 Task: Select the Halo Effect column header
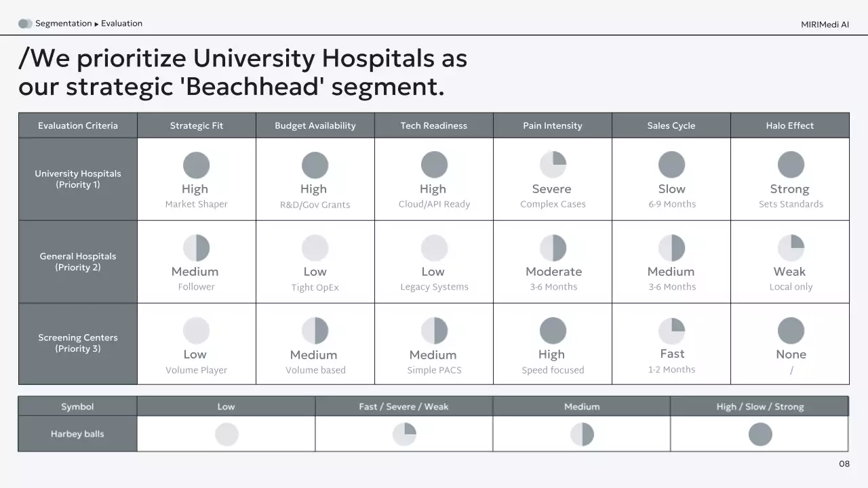(790, 125)
